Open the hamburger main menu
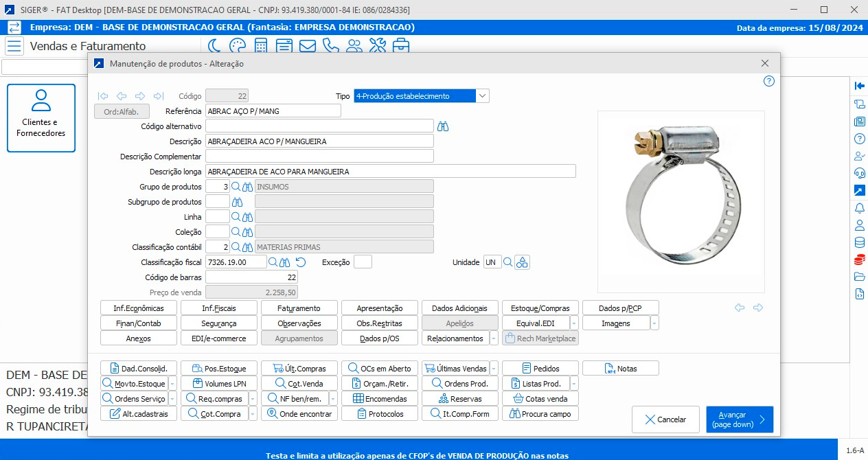Image resolution: width=868 pixels, height=460 pixels. click(x=14, y=46)
